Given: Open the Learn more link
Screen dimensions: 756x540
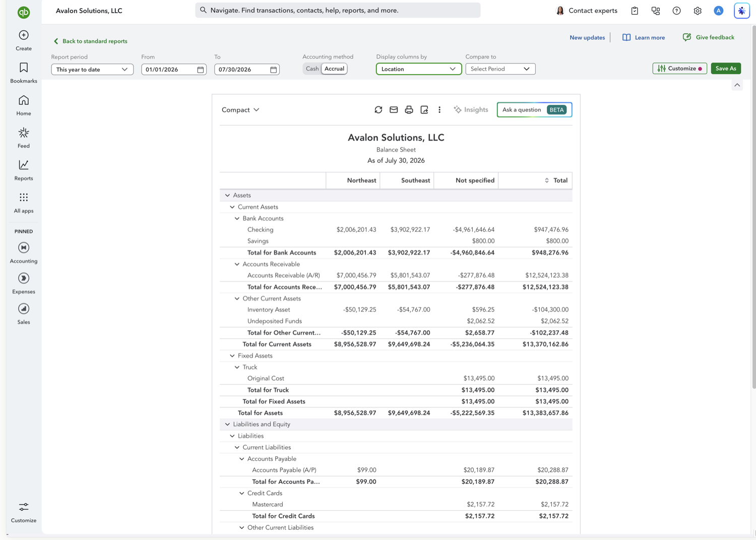Looking at the screenshot, I should (x=644, y=38).
